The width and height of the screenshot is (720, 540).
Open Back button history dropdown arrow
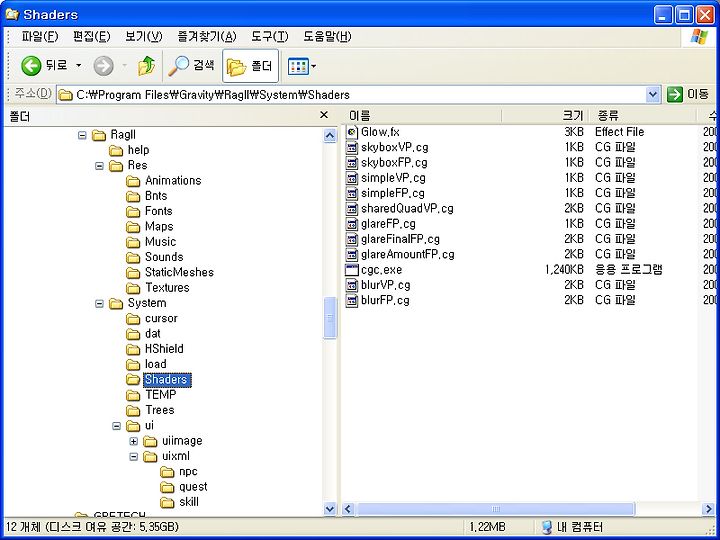(79, 66)
